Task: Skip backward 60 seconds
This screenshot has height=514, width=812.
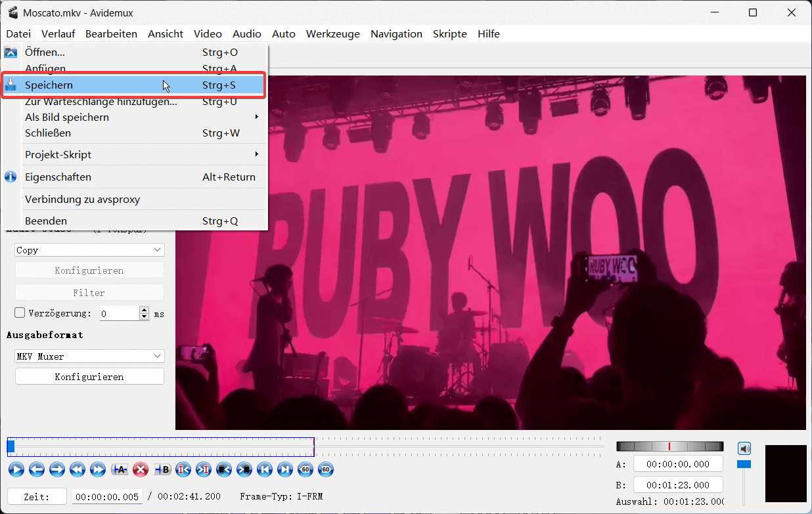Action: [305, 469]
